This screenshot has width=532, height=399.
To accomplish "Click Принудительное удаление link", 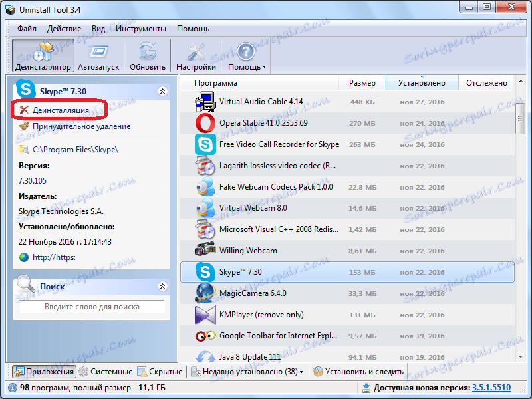I will coord(81,126).
